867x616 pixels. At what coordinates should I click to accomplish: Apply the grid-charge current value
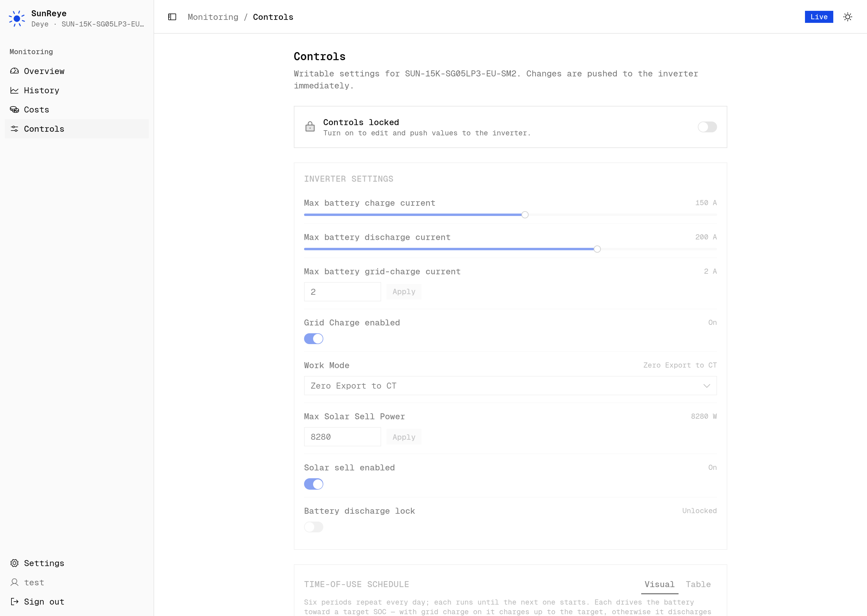(x=404, y=292)
